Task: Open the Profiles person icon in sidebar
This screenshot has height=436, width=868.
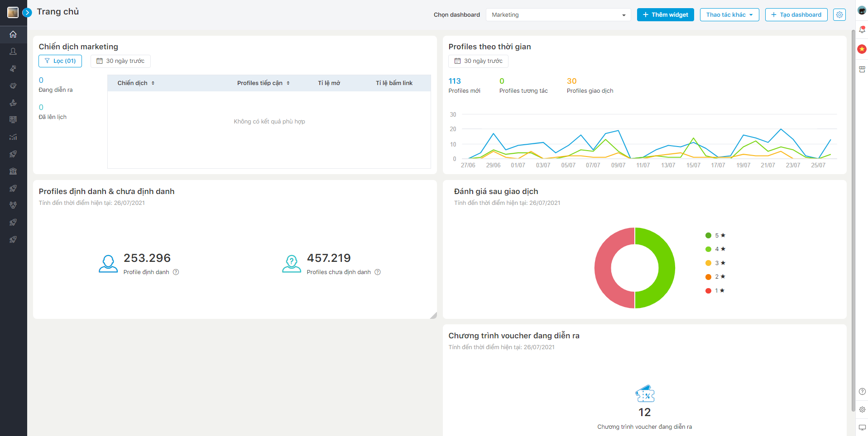Action: (x=13, y=52)
